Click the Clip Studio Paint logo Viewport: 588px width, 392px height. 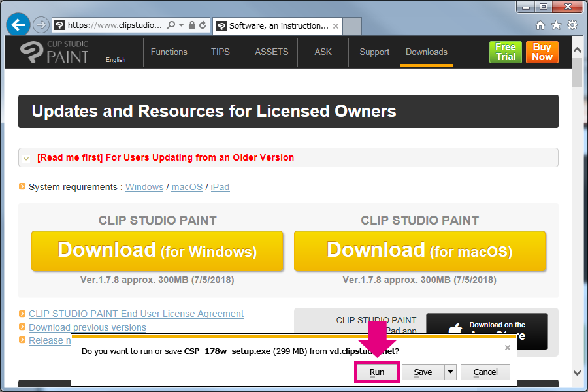click(54, 52)
